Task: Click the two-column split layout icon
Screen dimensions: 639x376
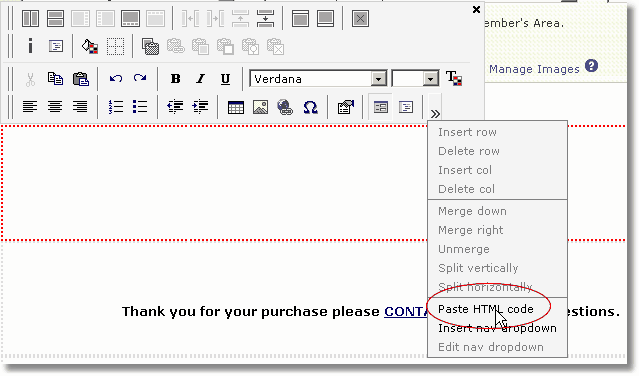Action: tap(30, 19)
